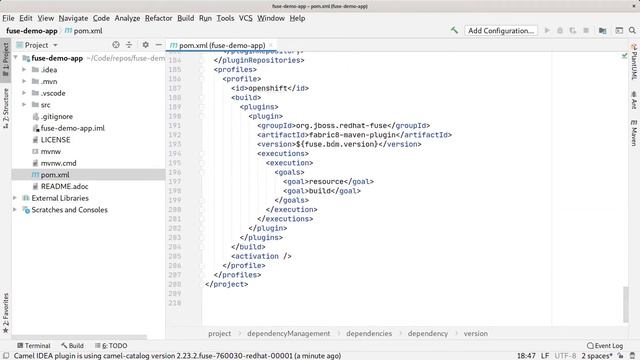Open the VCS menu
The width and height of the screenshot is (640, 360).
[x=246, y=18]
